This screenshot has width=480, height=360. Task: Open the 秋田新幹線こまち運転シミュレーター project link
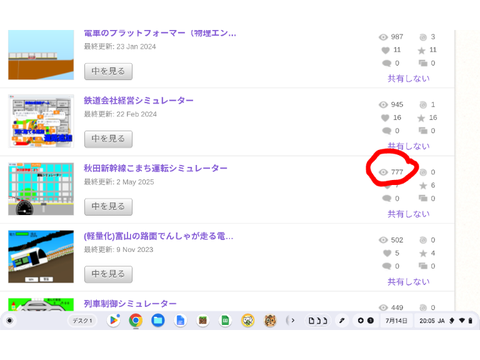pos(155,168)
